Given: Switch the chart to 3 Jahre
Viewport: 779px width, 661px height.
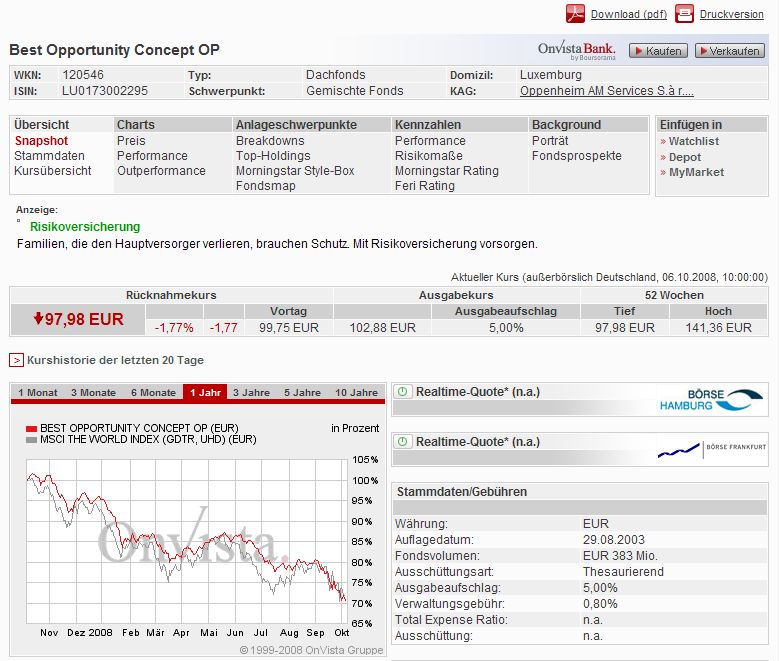Looking at the screenshot, I should pos(251,393).
